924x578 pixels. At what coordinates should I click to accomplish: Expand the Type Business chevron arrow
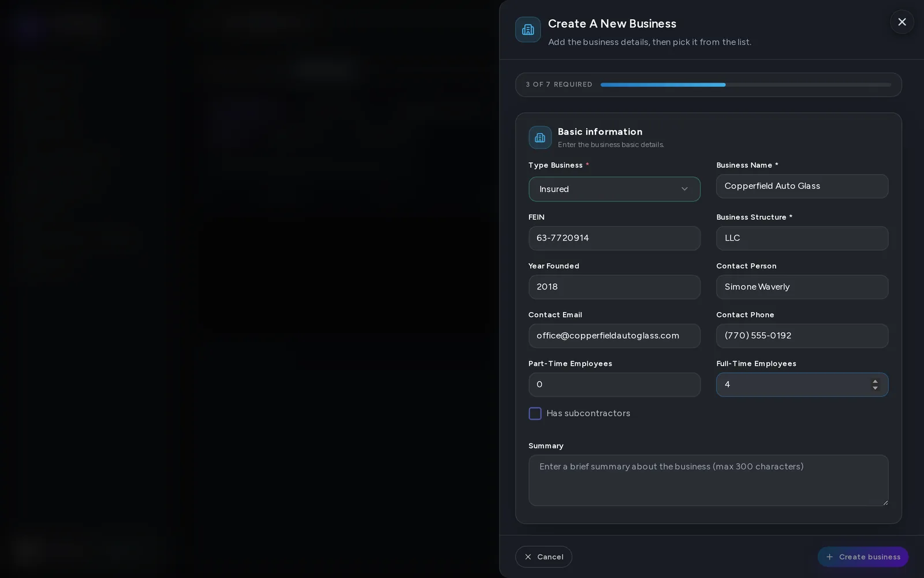pos(684,189)
